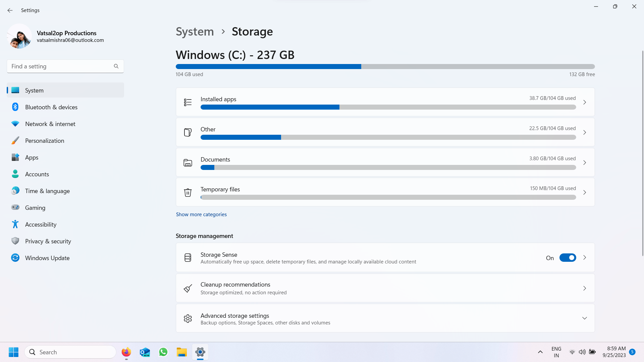644x362 pixels.
Task: Click the Cleanup recommendations broom icon
Action: pyautogui.click(x=188, y=288)
